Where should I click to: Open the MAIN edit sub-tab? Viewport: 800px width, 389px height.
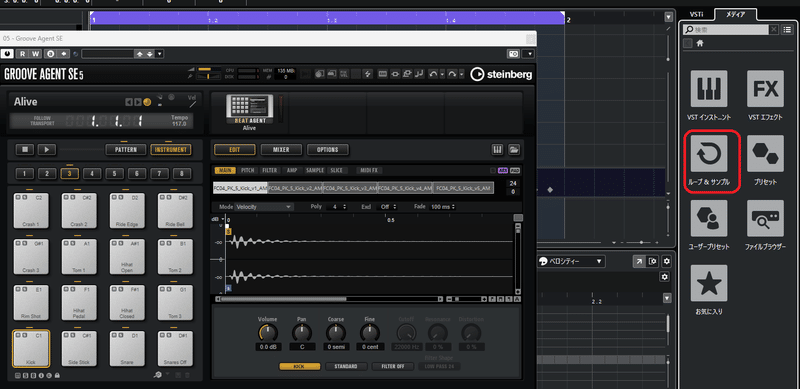tap(224, 171)
